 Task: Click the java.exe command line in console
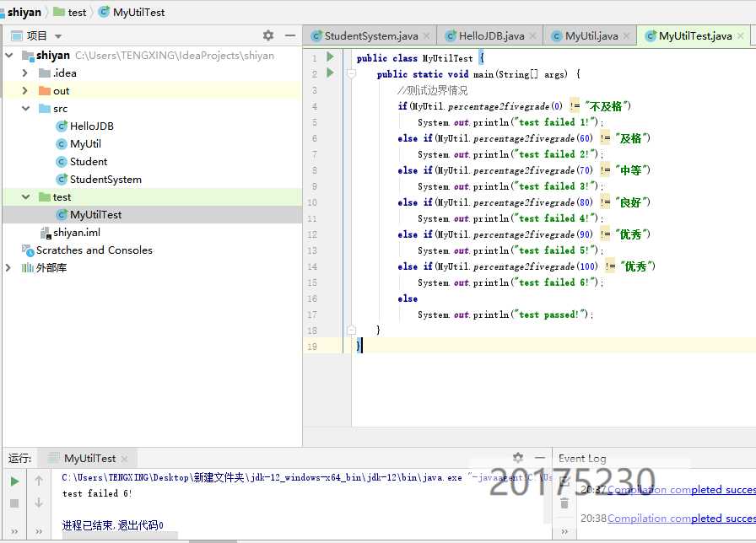click(306, 477)
